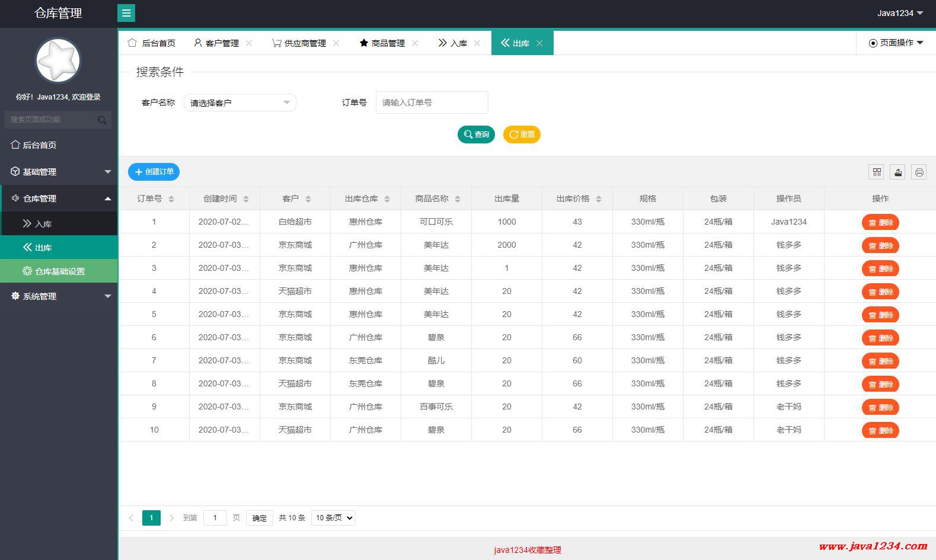
Task: Click the 可口可乐 product cell
Action: 436,222
